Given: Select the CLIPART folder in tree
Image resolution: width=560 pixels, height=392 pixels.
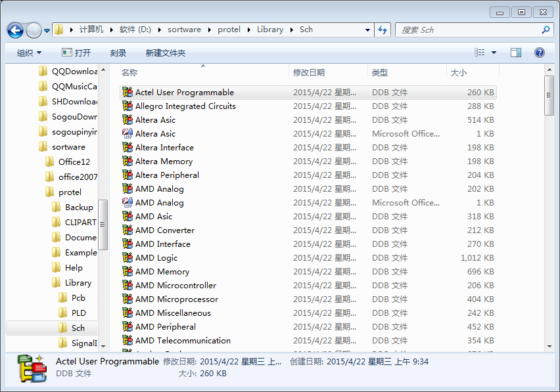Looking at the screenshot, I should coord(74,222).
